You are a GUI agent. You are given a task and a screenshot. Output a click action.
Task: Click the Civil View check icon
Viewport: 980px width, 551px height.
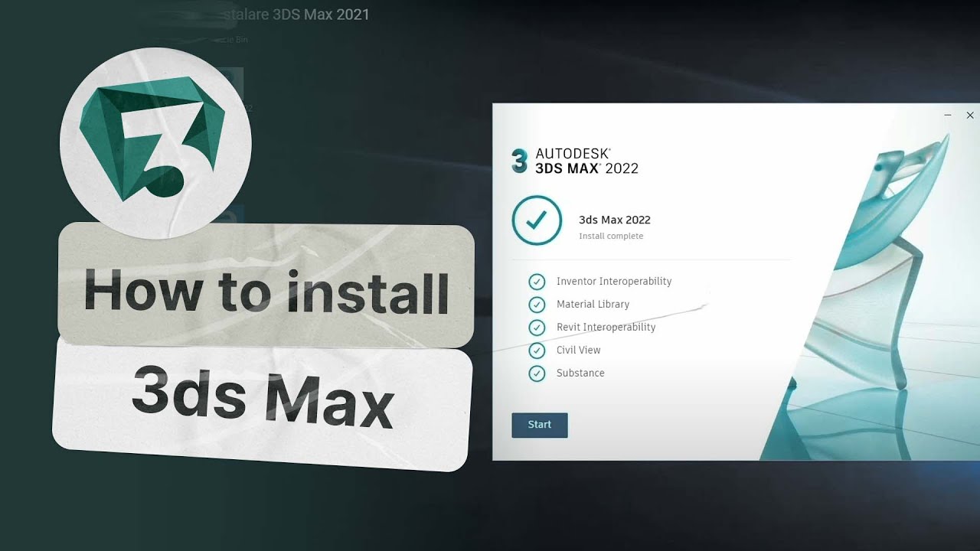click(537, 350)
